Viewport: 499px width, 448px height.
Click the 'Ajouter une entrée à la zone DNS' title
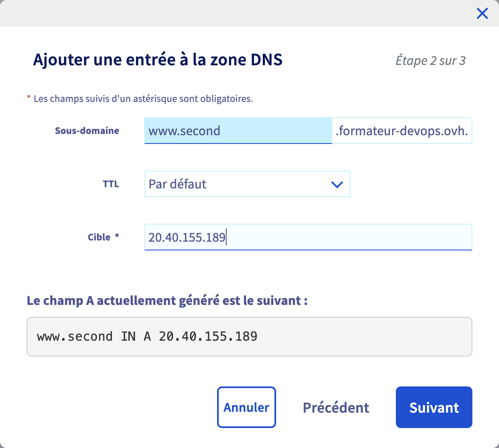158,60
